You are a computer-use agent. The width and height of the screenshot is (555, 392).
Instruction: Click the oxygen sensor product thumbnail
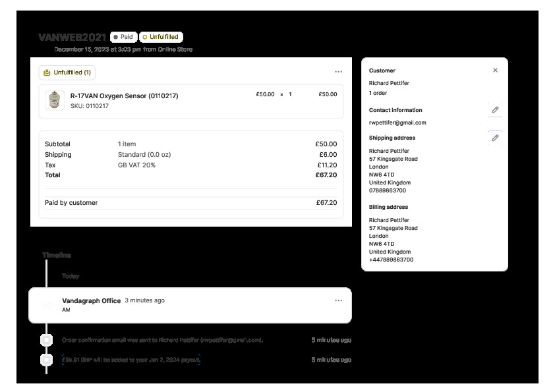(54, 100)
